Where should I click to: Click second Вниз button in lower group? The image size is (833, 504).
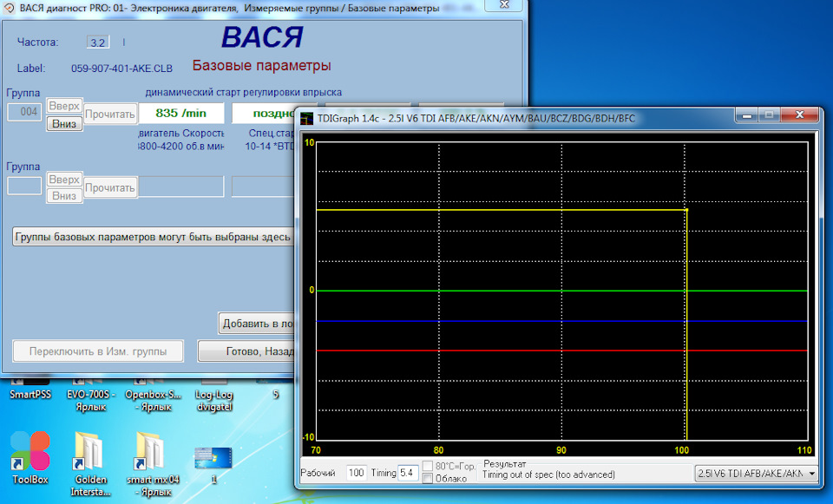pos(64,195)
